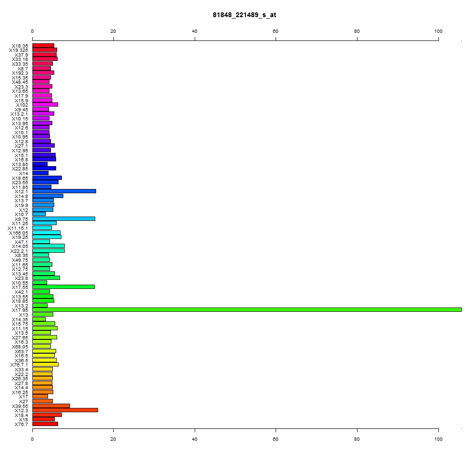The width and height of the screenshot is (476, 476).
Task: Click the label X22.85
Action: pyautogui.click(x=20, y=169)
